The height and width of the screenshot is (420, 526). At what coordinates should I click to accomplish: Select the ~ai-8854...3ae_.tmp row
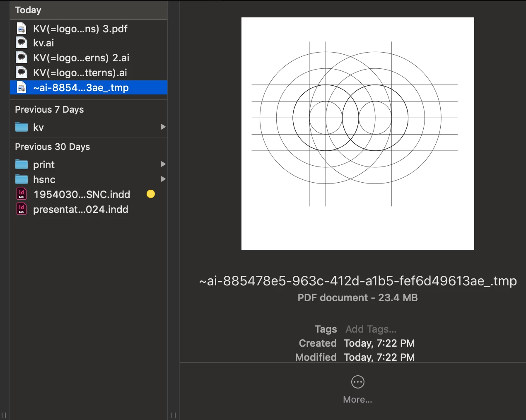[x=89, y=87]
